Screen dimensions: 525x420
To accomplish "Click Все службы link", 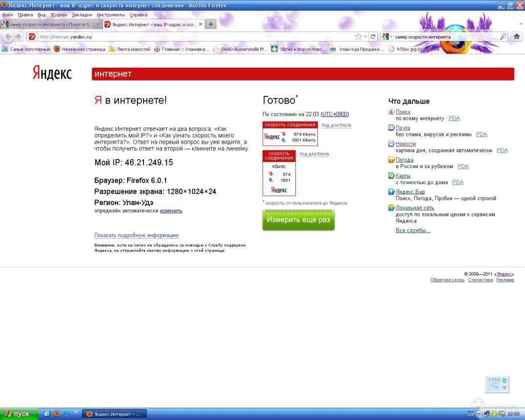I will click(413, 230).
